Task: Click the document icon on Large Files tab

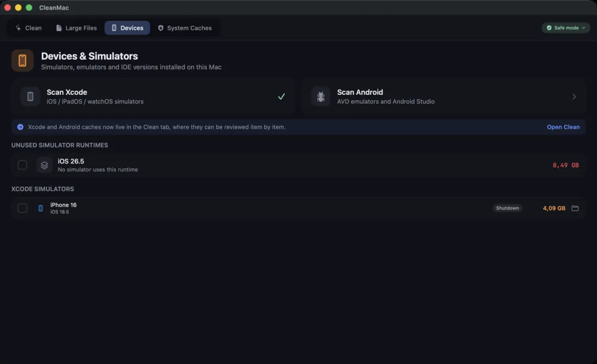Action: pyautogui.click(x=59, y=28)
